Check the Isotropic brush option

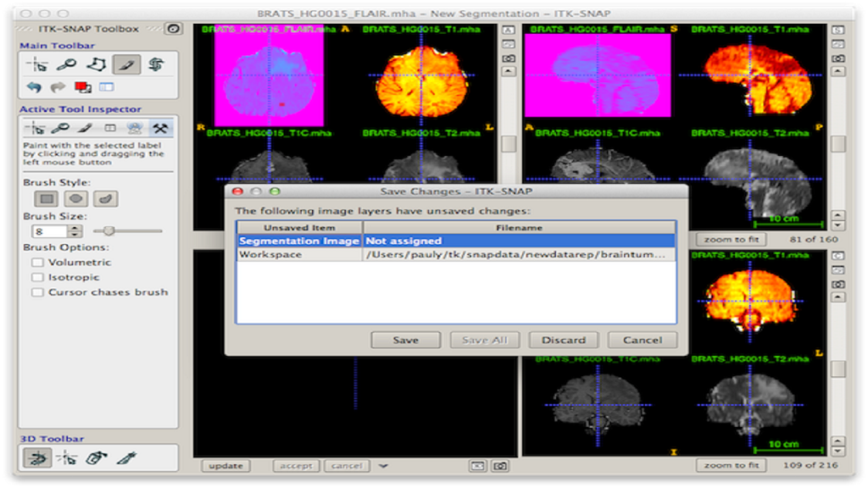click(x=37, y=277)
